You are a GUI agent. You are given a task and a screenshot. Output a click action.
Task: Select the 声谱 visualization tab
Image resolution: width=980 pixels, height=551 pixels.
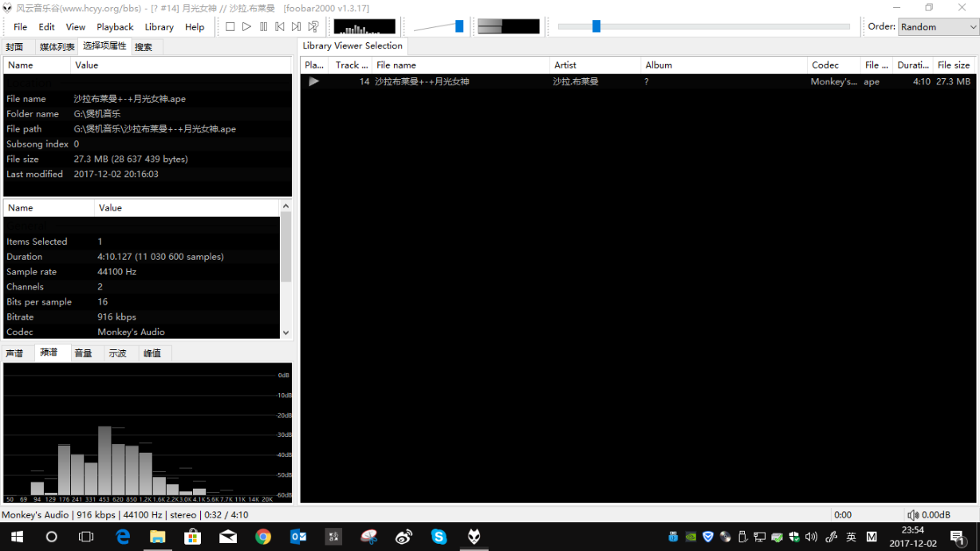(14, 353)
